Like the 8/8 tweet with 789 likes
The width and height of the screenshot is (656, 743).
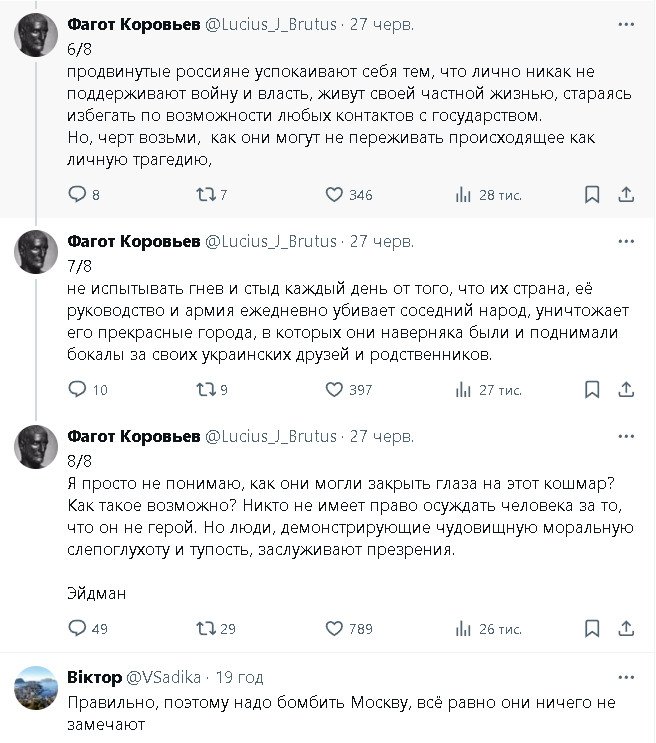pyautogui.click(x=334, y=628)
